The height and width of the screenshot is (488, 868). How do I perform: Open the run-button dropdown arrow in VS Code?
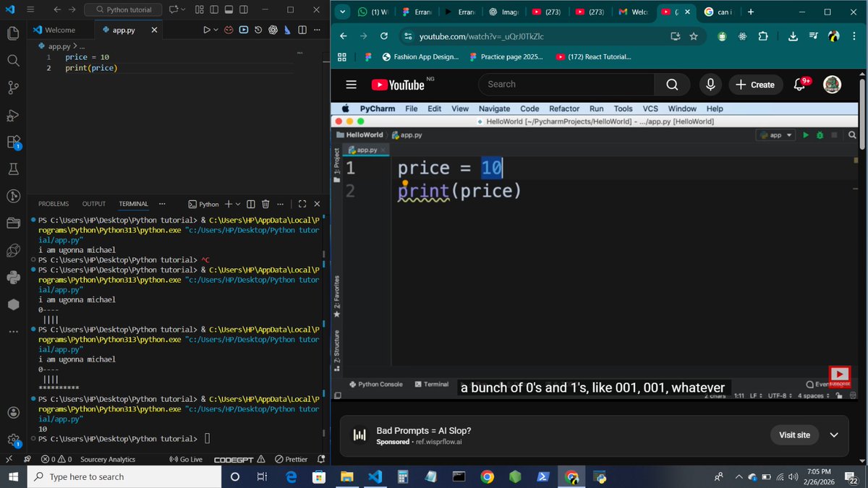pos(216,30)
